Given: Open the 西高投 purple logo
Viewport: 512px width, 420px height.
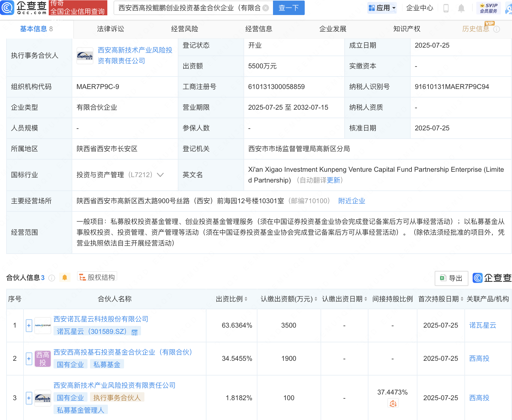Looking at the screenshot, I should click(x=43, y=359).
